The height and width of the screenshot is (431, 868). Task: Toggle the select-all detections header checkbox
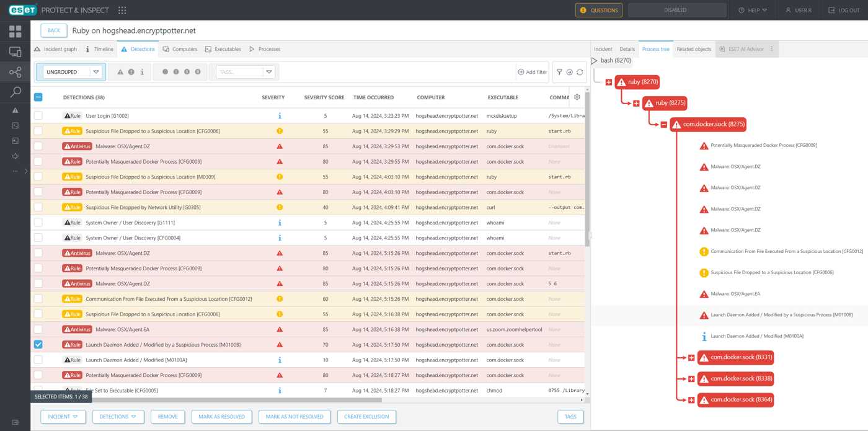[38, 97]
